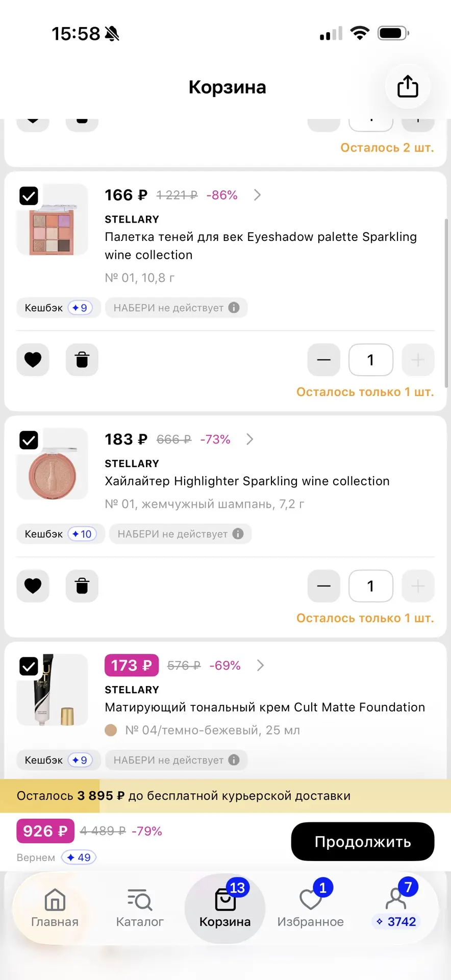Tap the share icon in the header

pos(408,86)
